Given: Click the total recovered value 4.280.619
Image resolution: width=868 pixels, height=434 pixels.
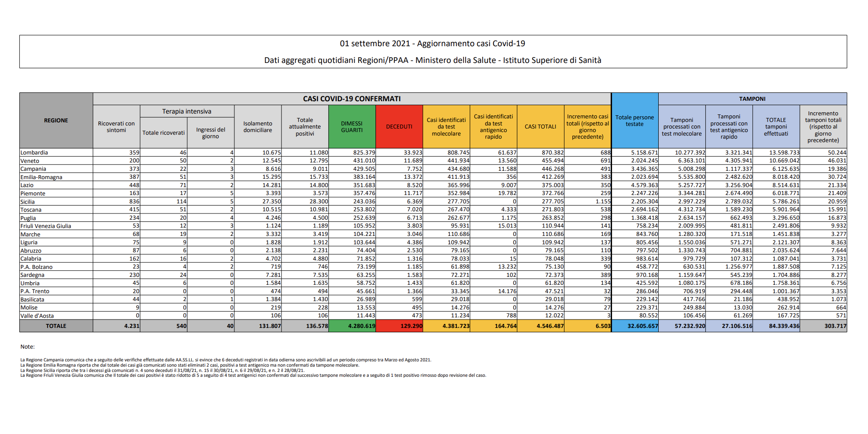Looking at the screenshot, I should [361, 326].
